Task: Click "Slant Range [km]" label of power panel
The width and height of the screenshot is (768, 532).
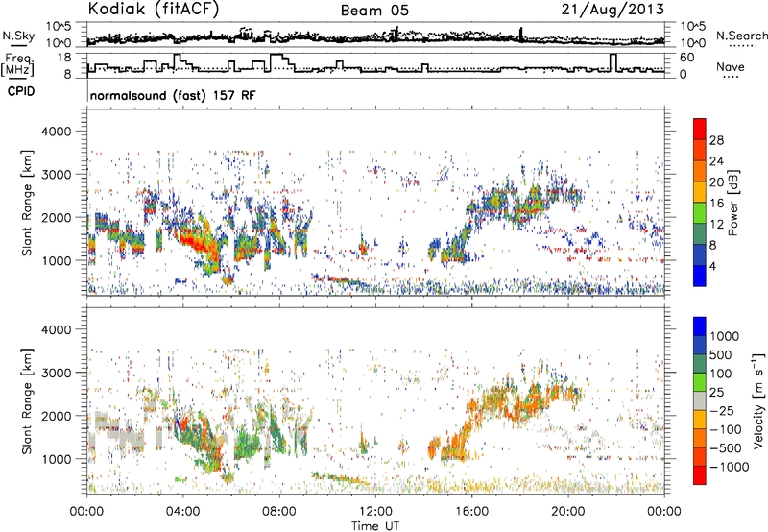Action: tap(27, 203)
